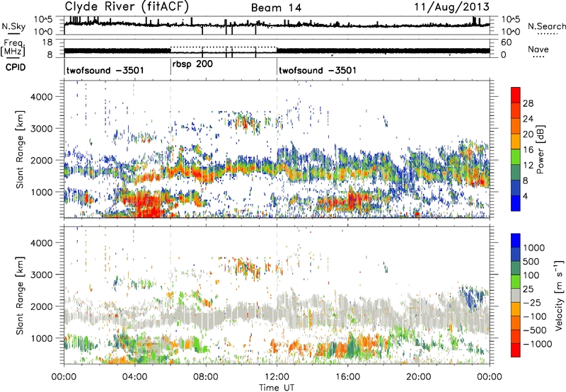This screenshot has height=392, width=566.
Task: Click the solid line sample under 'N.Sky'
Action: click(13, 33)
